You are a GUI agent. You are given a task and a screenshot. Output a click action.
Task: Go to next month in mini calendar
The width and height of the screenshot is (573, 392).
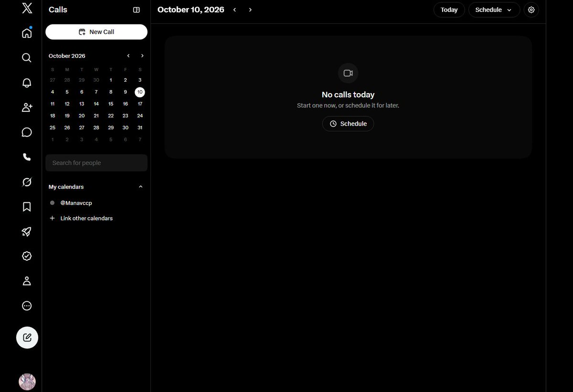point(142,56)
